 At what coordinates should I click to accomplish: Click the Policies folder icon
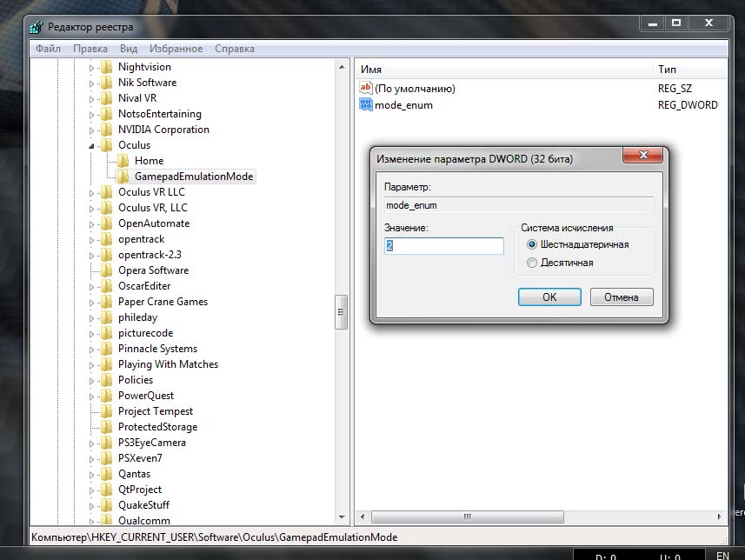pos(108,380)
